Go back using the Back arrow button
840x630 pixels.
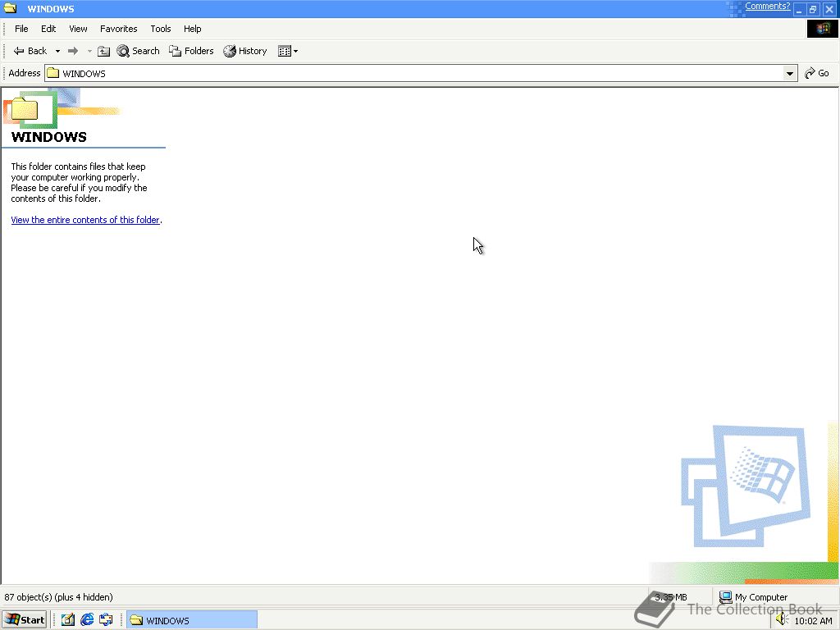30,51
